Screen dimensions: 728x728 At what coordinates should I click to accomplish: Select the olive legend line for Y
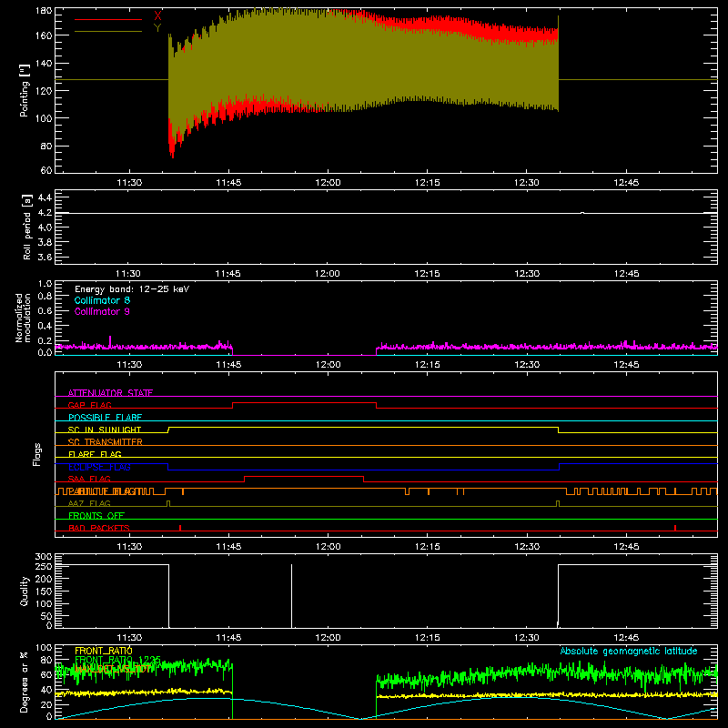pyautogui.click(x=108, y=32)
